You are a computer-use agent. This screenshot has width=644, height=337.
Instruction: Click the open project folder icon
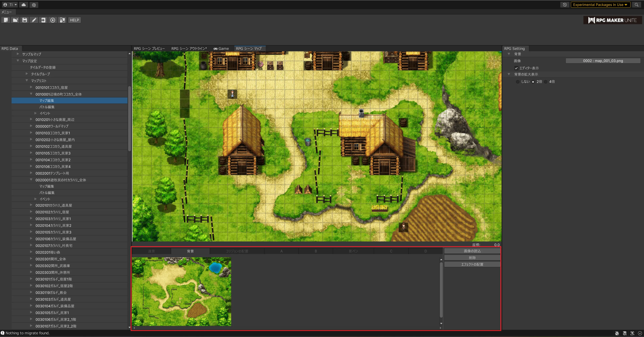click(x=15, y=20)
